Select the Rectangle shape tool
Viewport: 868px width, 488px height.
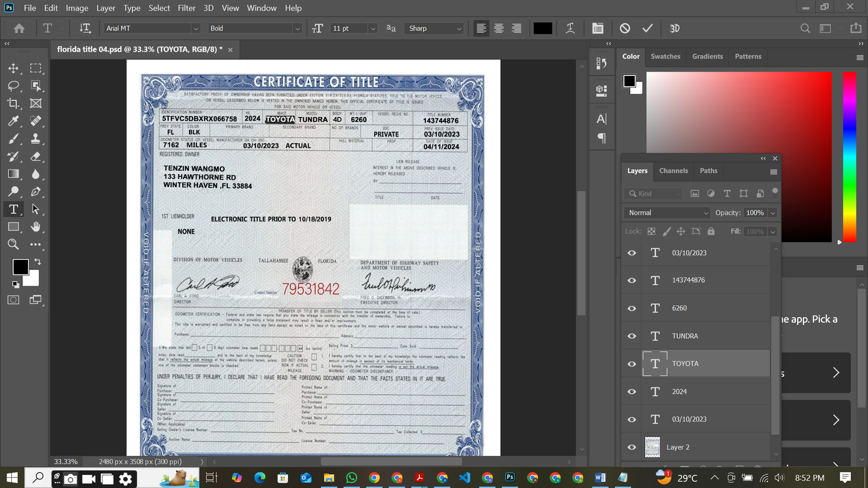point(14,227)
